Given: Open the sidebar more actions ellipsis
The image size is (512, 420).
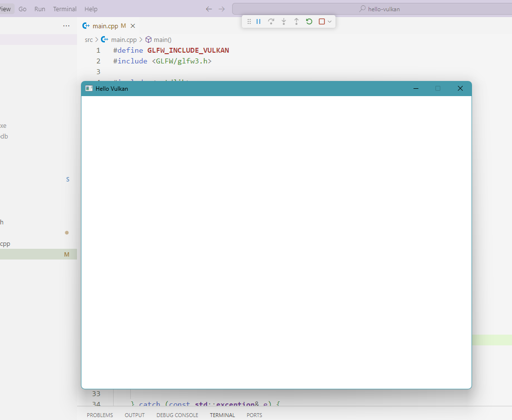Looking at the screenshot, I should point(66,26).
